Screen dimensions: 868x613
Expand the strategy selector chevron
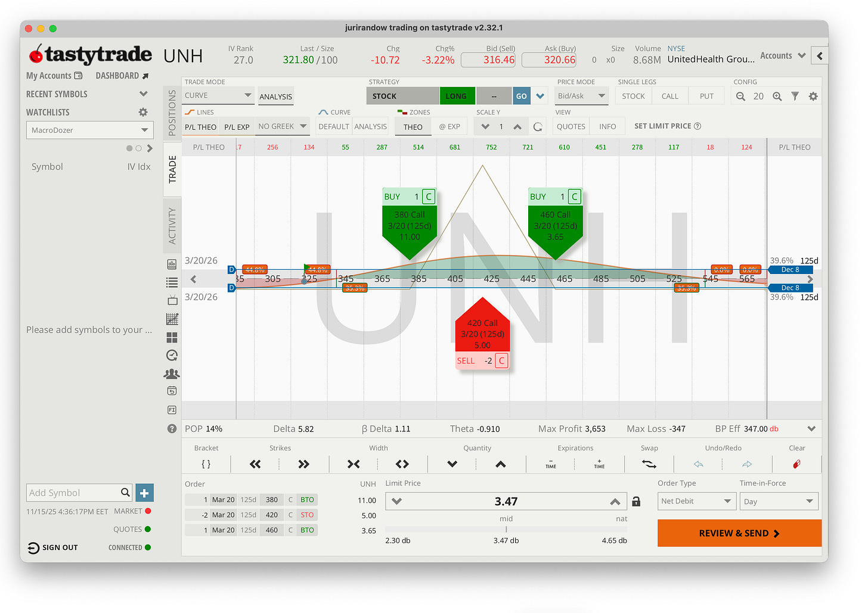[x=540, y=96]
